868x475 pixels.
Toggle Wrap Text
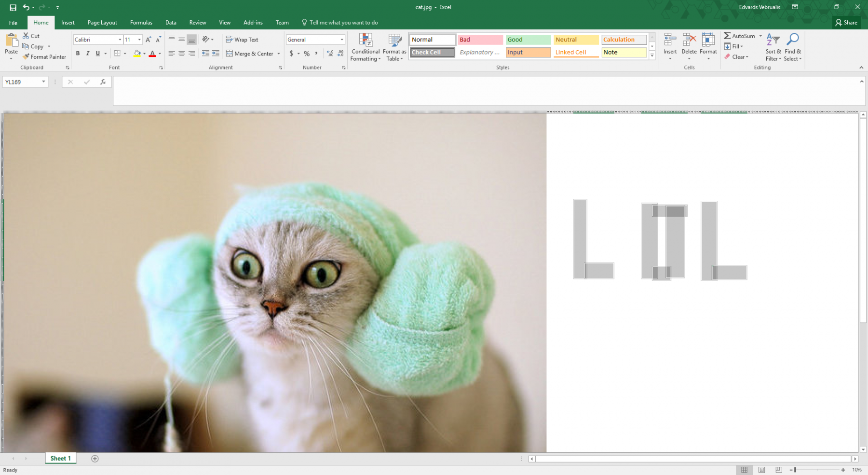coord(242,40)
